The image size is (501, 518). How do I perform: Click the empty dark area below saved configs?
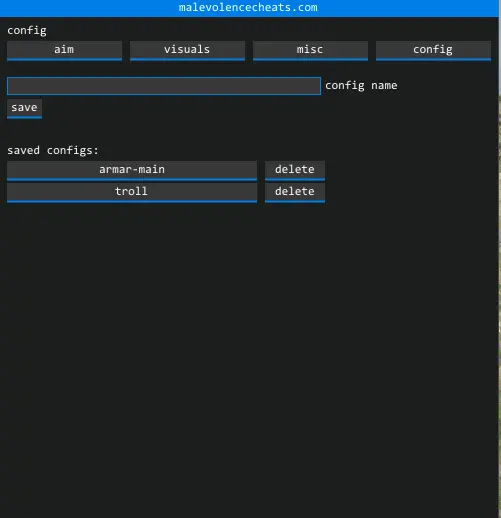(x=249, y=360)
